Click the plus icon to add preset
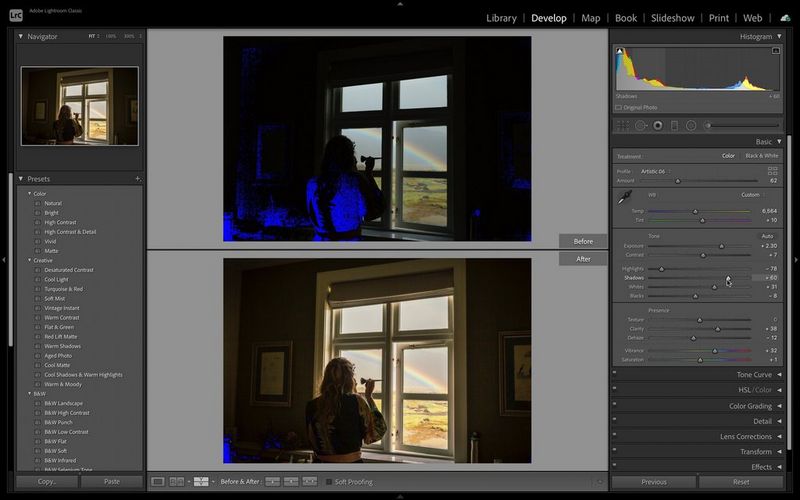This screenshot has height=500, width=800. 138,179
